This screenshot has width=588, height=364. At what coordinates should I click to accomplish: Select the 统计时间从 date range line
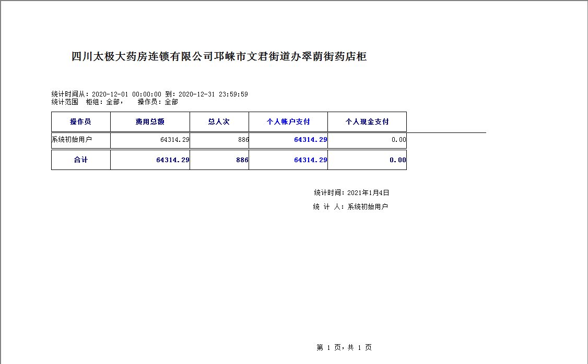tap(150, 94)
